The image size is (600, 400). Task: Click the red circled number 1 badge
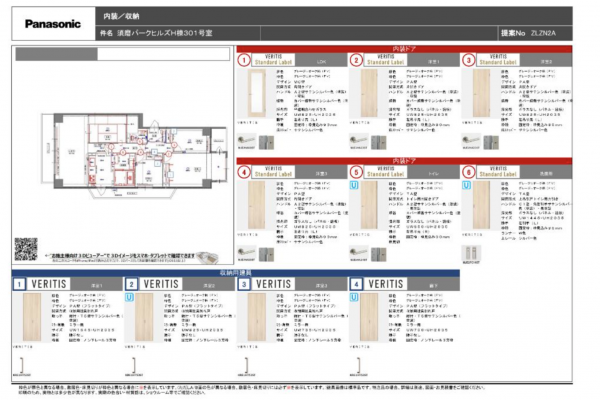(244, 60)
